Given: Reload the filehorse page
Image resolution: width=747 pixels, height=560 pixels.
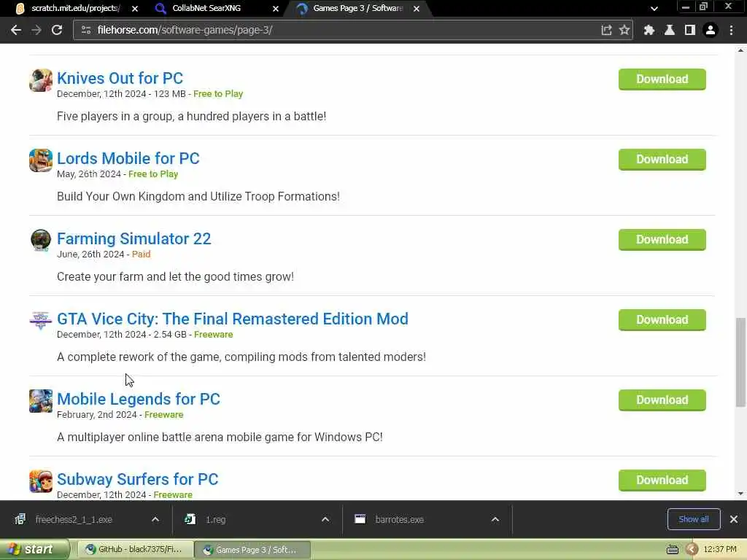Looking at the screenshot, I should pyautogui.click(x=57, y=30).
